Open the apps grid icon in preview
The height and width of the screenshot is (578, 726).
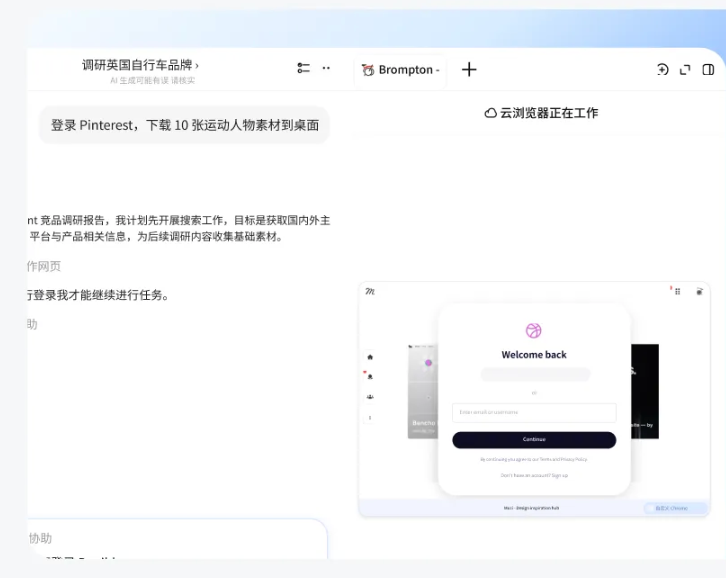[x=677, y=291]
